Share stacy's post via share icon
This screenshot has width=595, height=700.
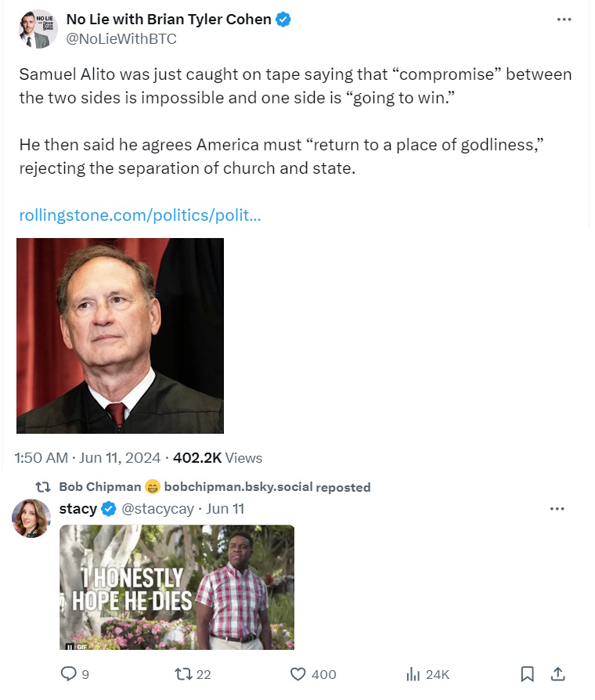point(558,674)
